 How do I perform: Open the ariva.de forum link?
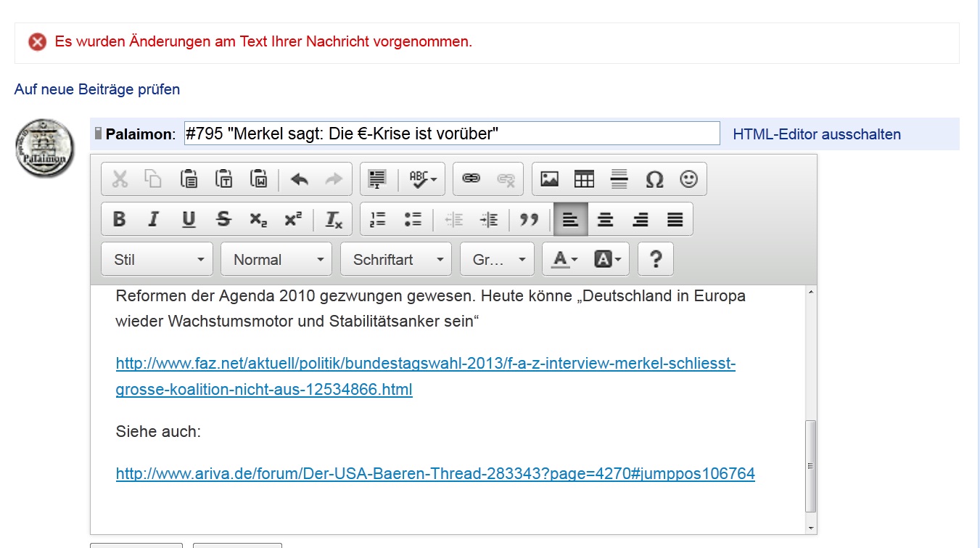[435, 474]
